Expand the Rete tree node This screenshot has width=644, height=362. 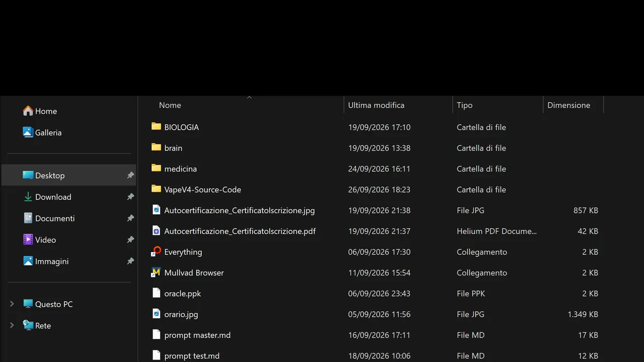click(x=12, y=325)
